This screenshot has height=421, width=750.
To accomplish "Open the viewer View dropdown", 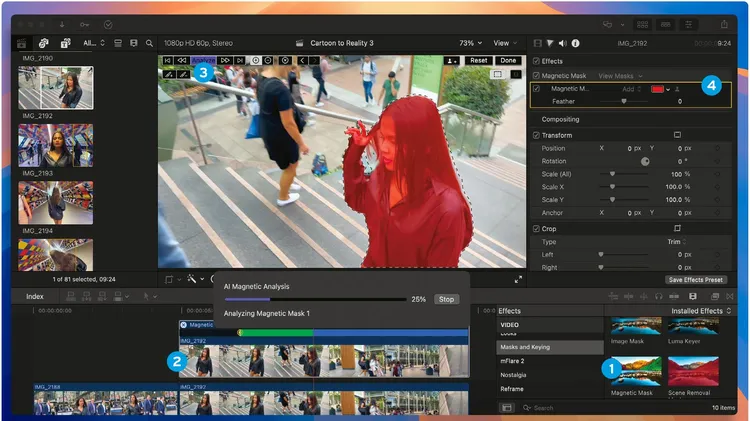I will [x=506, y=43].
